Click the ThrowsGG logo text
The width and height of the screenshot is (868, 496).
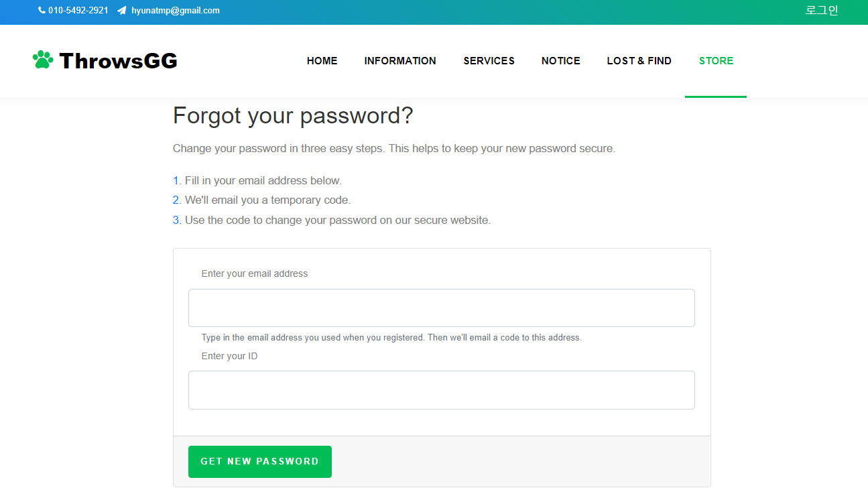point(119,61)
